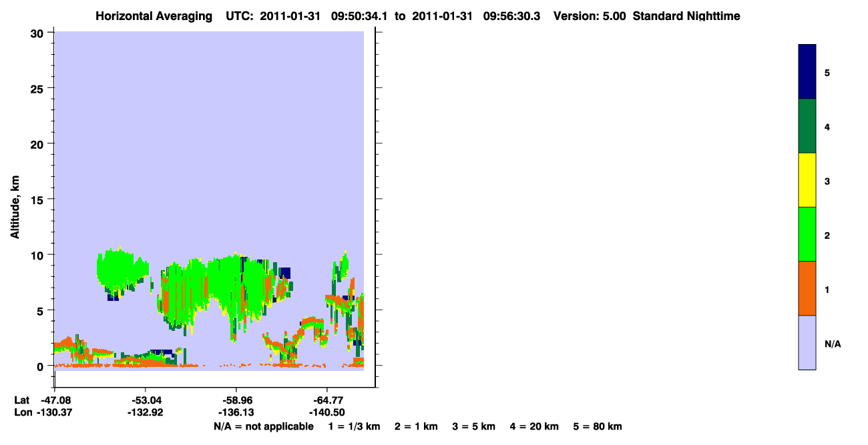868x445 pixels.
Task: Click the yellow colorbar segment labeled 3
Action: (807, 180)
